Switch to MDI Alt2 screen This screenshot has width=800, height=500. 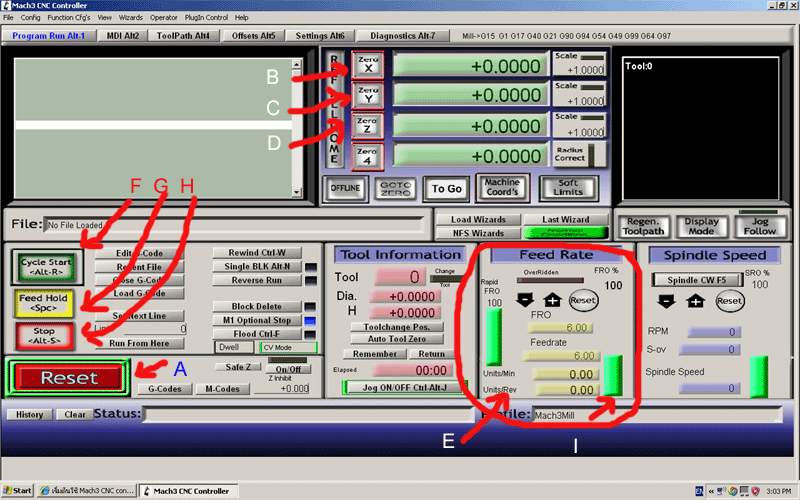(x=122, y=36)
